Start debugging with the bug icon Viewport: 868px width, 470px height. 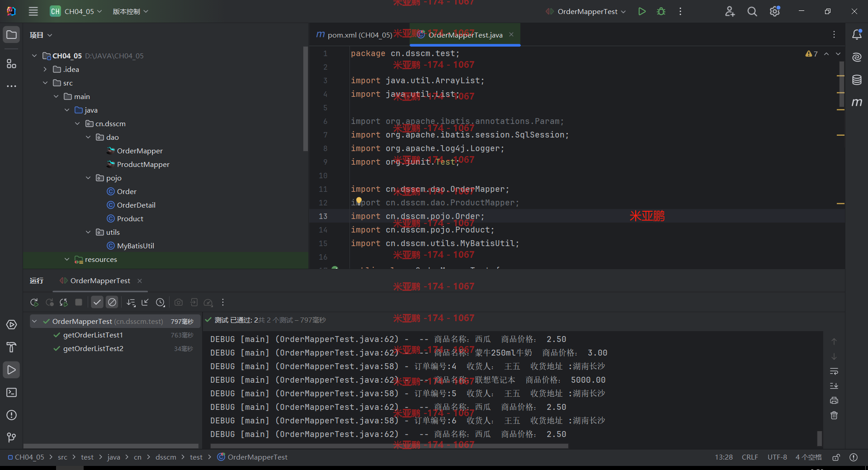tap(661, 11)
